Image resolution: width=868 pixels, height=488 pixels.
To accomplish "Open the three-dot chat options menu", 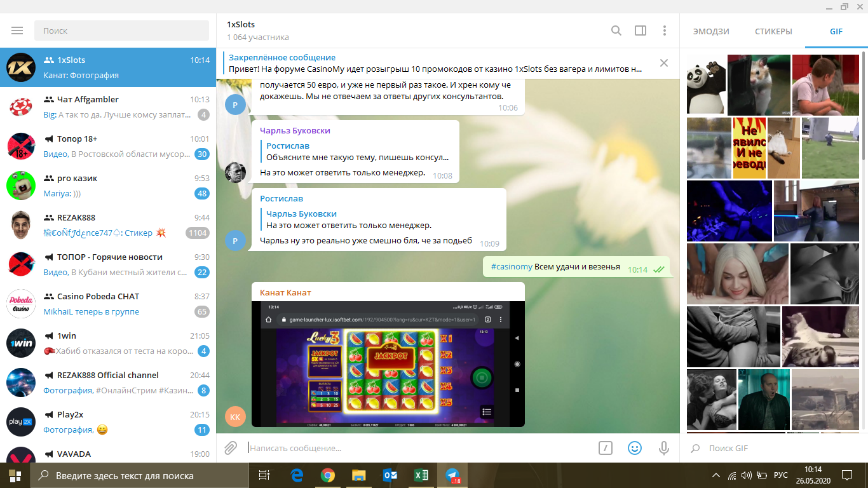I will [664, 30].
